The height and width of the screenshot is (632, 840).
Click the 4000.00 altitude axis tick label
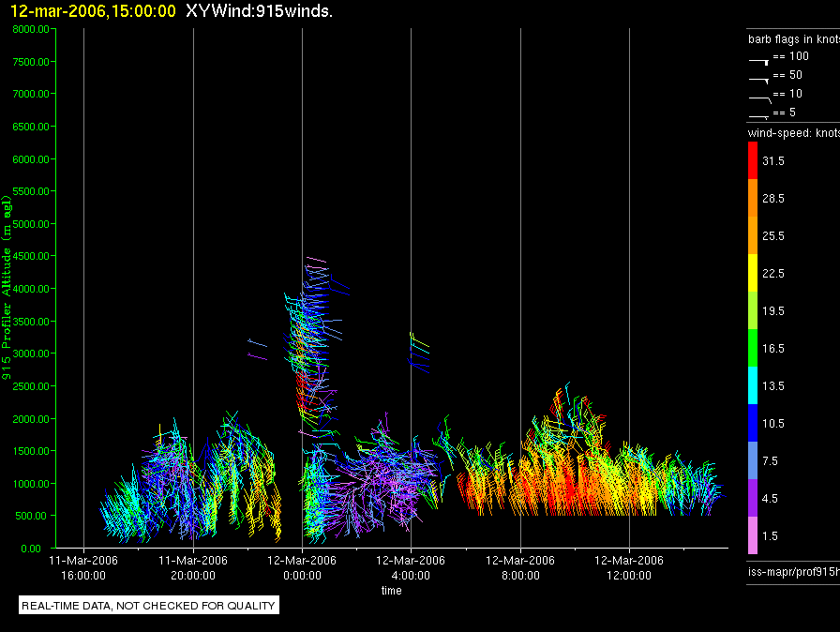coord(31,289)
